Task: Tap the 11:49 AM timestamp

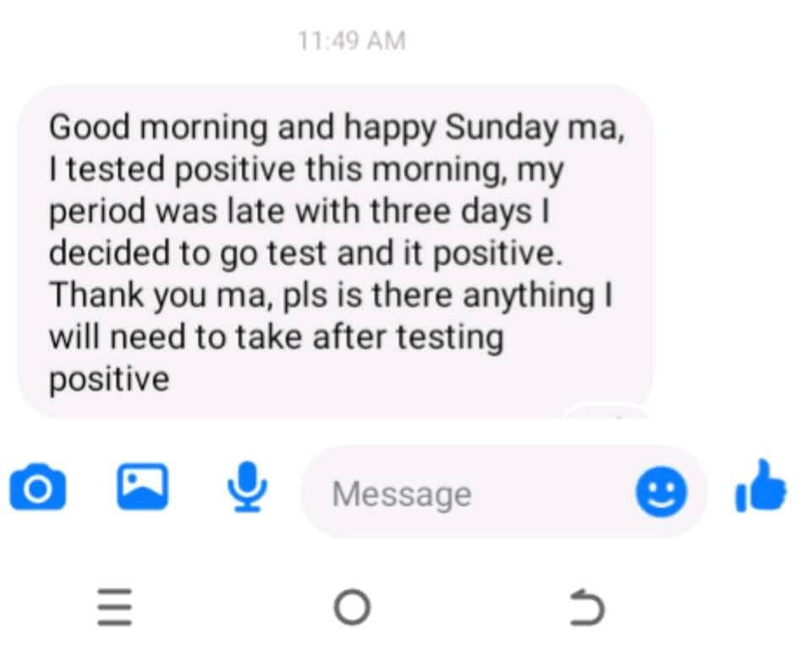Action: tap(352, 41)
